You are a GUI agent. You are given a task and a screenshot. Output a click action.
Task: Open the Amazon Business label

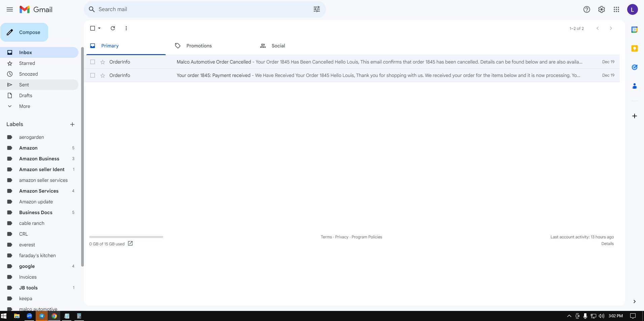pyautogui.click(x=39, y=159)
